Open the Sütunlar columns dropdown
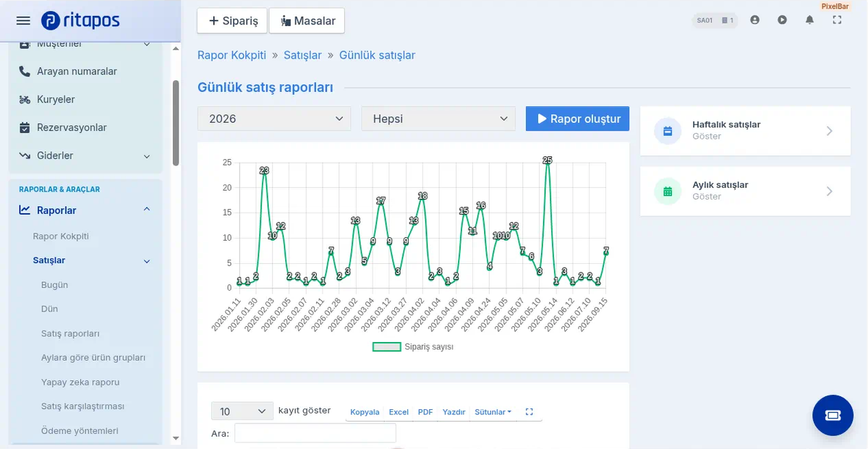Viewport: 868px width, 449px height. 493,412
